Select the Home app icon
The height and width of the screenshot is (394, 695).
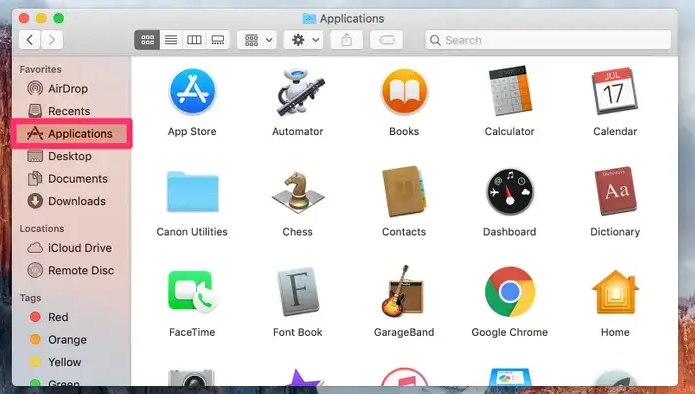point(615,292)
